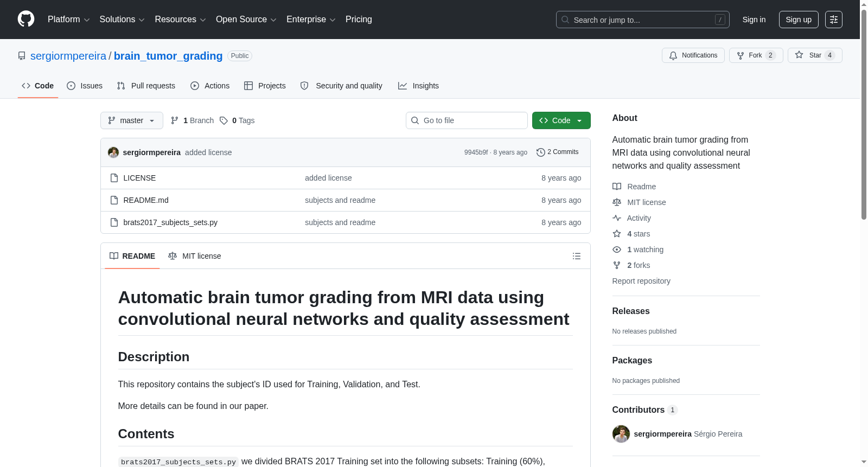
Task: Open the Pricing page
Action: [x=359, y=20]
